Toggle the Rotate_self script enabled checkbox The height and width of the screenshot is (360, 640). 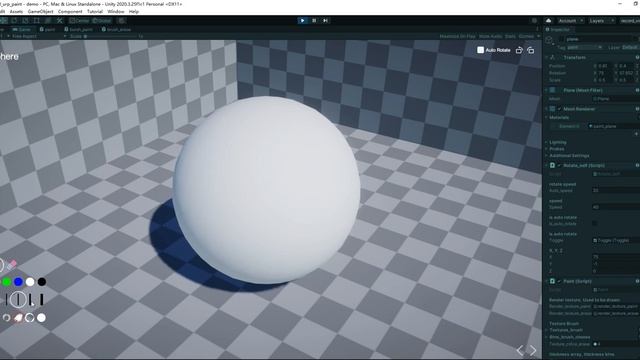(x=560, y=166)
